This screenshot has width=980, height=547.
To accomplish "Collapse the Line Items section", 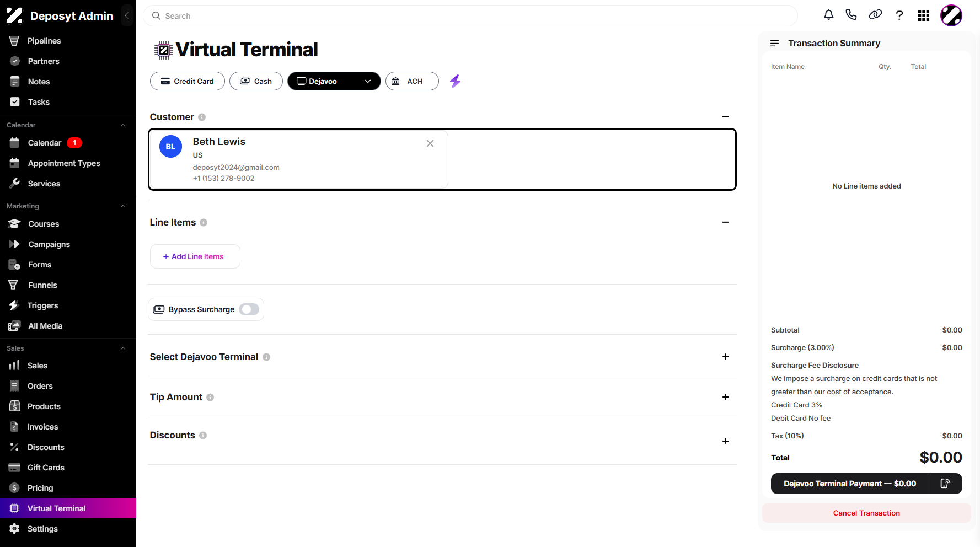I will pos(726,222).
